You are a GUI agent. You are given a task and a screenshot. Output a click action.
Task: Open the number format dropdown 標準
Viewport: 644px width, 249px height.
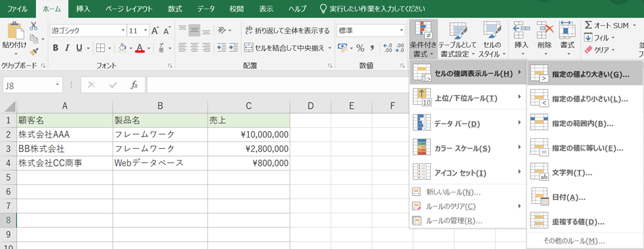(x=401, y=31)
